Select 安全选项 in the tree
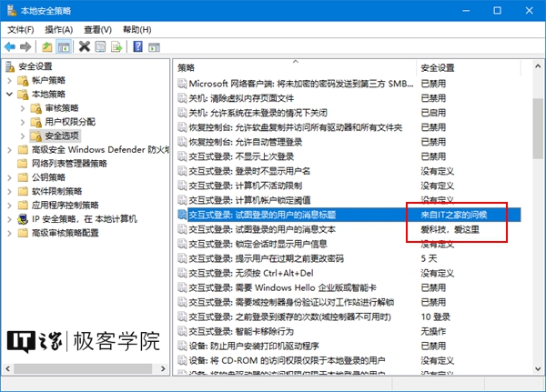 pos(62,136)
